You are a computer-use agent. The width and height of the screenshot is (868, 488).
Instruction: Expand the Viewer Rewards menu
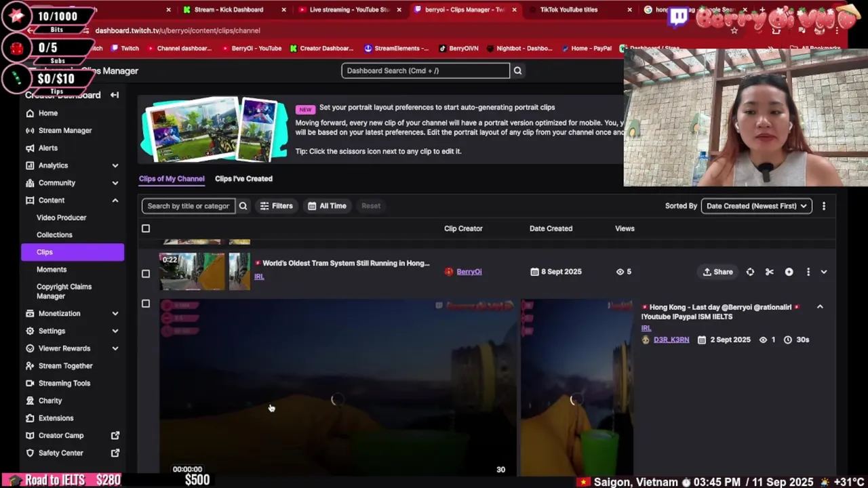tap(115, 348)
